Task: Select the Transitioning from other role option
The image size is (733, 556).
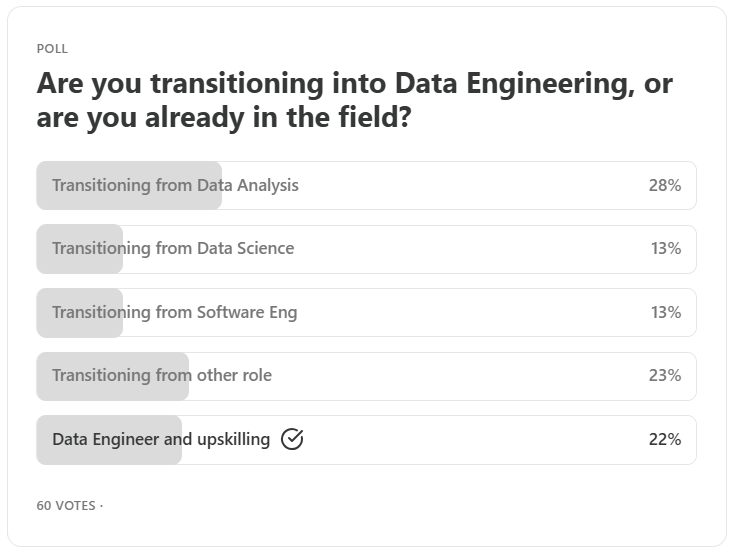Action: click(162, 375)
